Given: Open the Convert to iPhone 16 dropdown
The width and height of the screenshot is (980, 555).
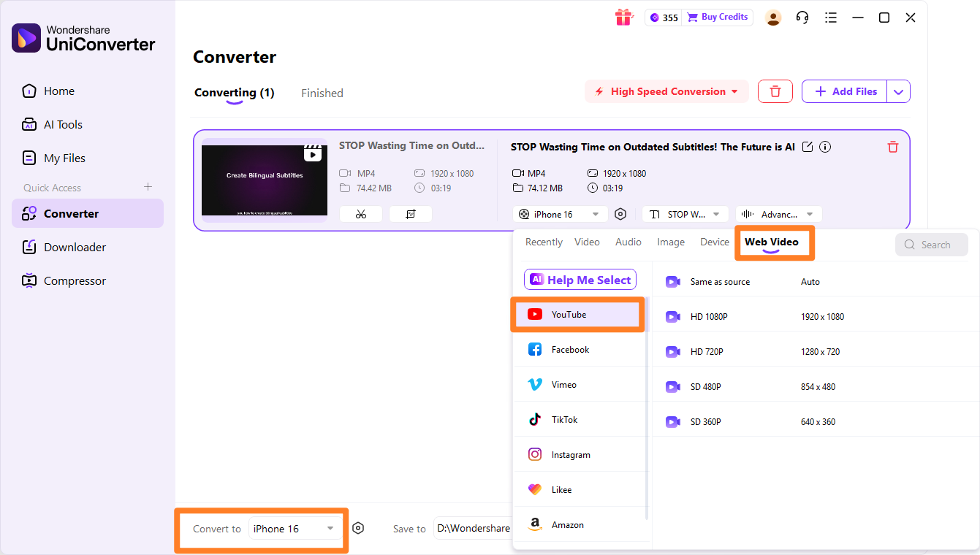Looking at the screenshot, I should (294, 528).
